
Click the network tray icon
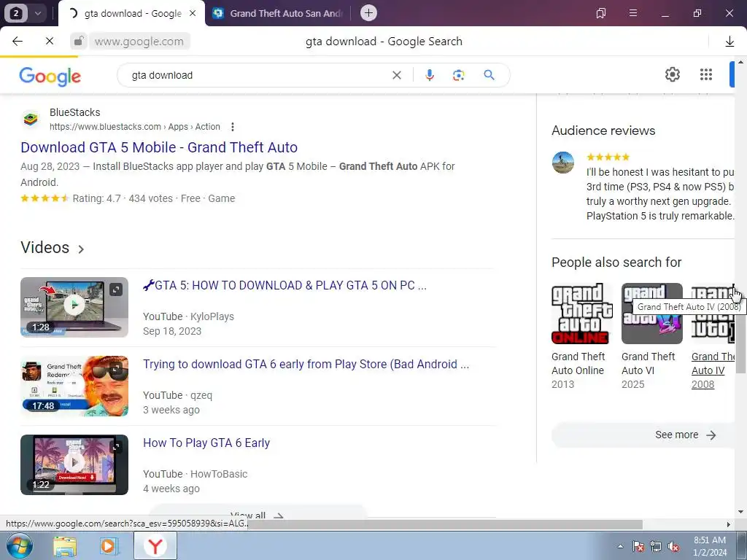(x=656, y=546)
